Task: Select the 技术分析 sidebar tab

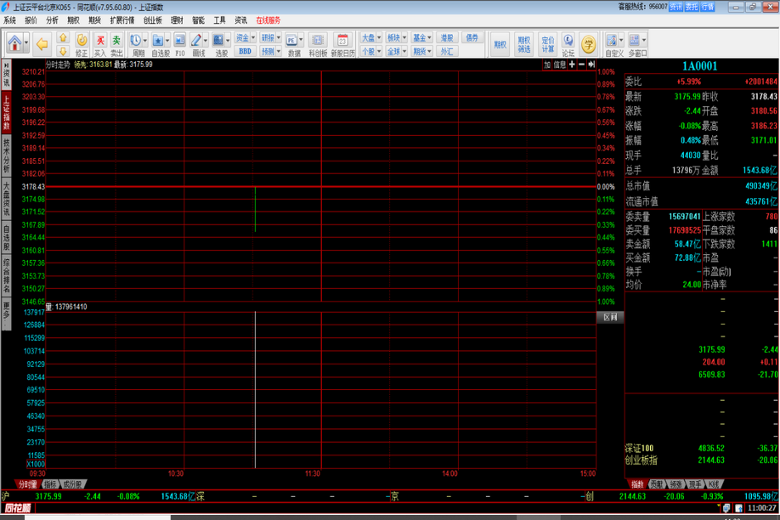Action: [x=6, y=156]
